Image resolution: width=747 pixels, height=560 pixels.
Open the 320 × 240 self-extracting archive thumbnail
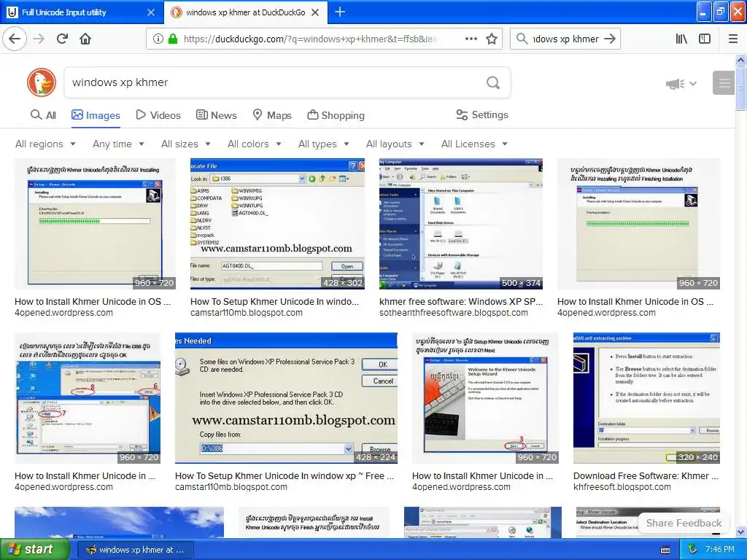[646, 398]
